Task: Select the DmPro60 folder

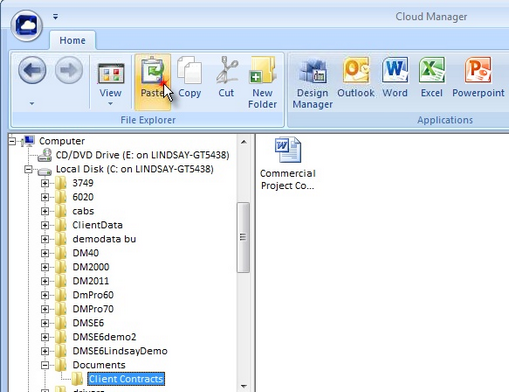Action: pyautogui.click(x=93, y=295)
